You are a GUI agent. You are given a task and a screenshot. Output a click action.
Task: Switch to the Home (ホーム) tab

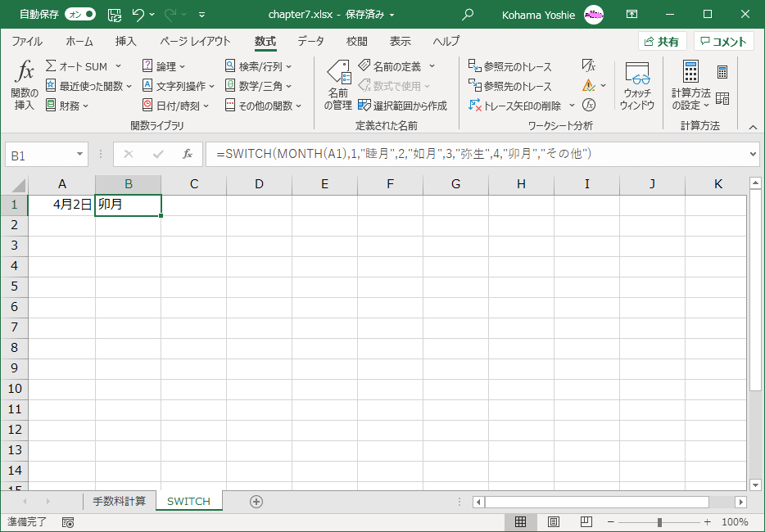(x=79, y=42)
